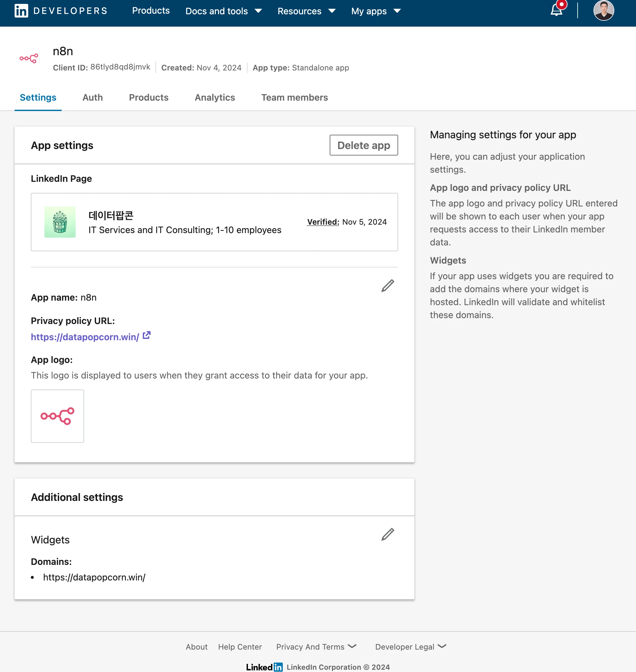This screenshot has height=672, width=636.
Task: Open the notifications bell
Action: click(557, 9)
